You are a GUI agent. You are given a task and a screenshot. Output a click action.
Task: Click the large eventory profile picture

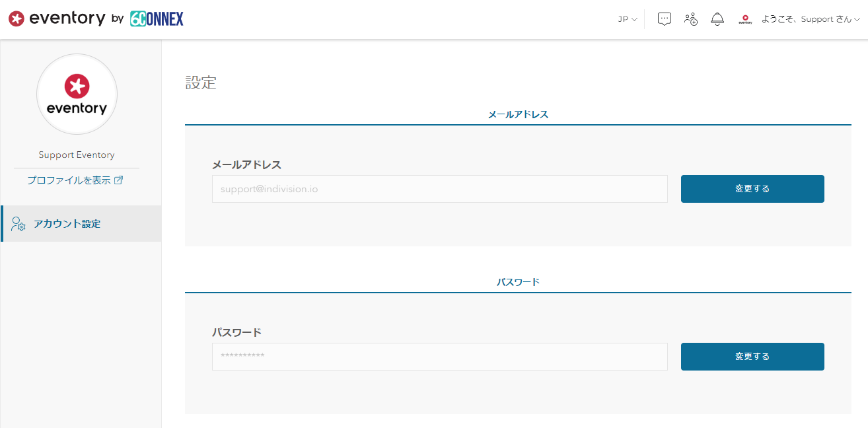77,94
